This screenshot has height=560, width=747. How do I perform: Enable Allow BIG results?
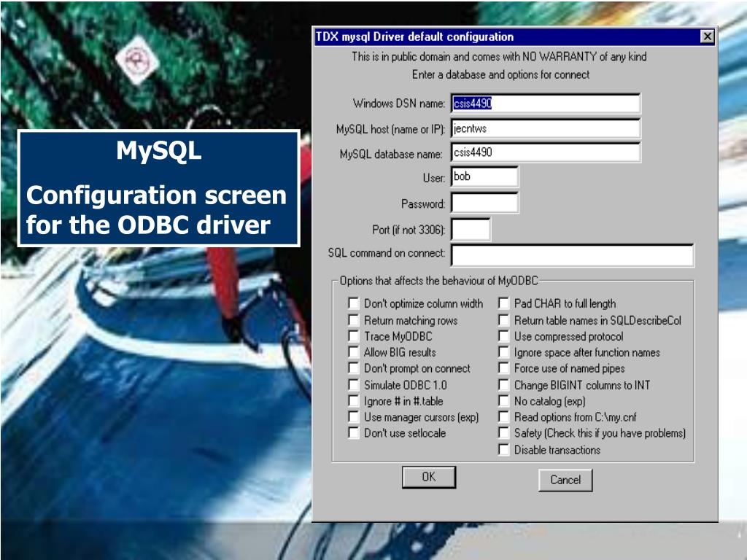pyautogui.click(x=354, y=352)
